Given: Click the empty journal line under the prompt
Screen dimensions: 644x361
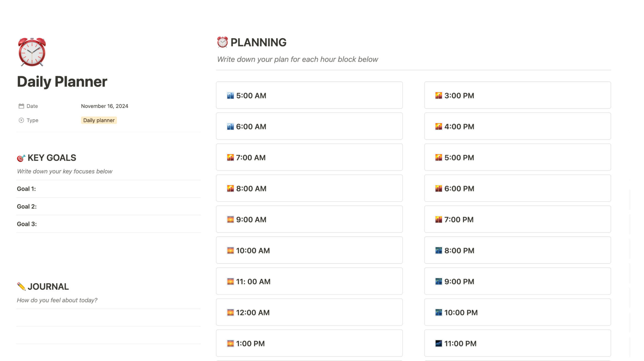Looking at the screenshot, I should (108, 318).
